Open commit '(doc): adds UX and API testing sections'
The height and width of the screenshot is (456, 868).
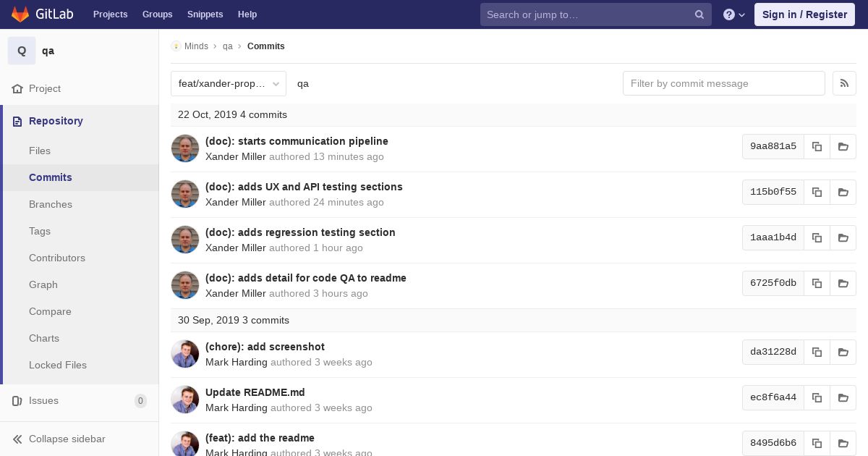pyautogui.click(x=304, y=187)
